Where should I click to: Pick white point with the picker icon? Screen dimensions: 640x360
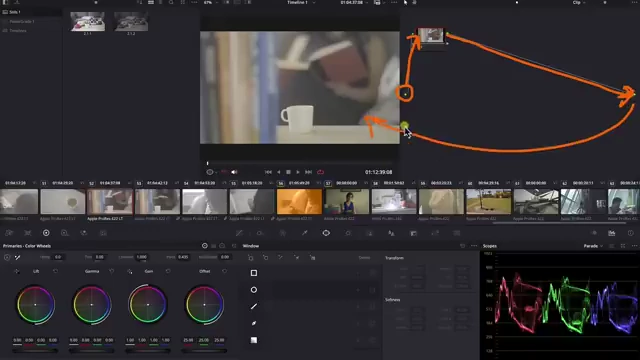(18, 257)
